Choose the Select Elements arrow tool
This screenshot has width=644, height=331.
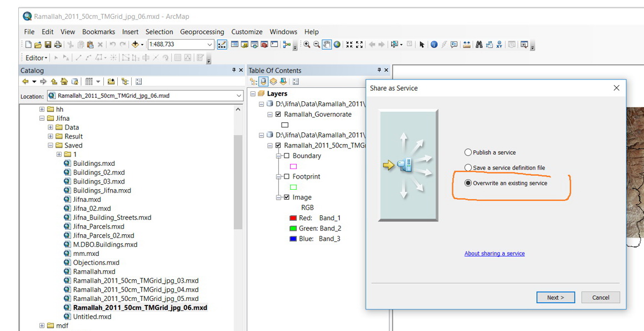tap(422, 45)
